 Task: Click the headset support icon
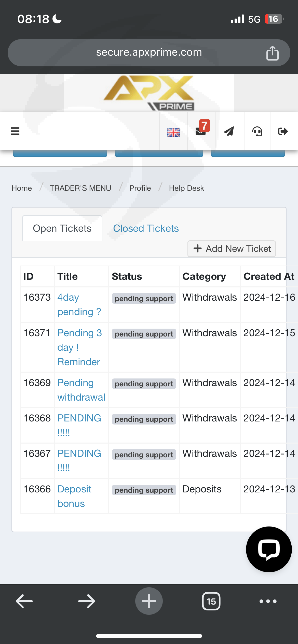point(257,131)
